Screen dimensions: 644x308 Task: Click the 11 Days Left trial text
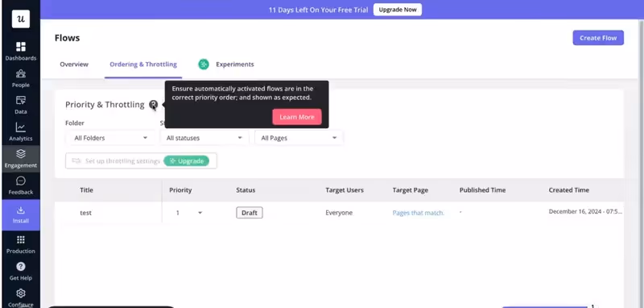coord(318,10)
